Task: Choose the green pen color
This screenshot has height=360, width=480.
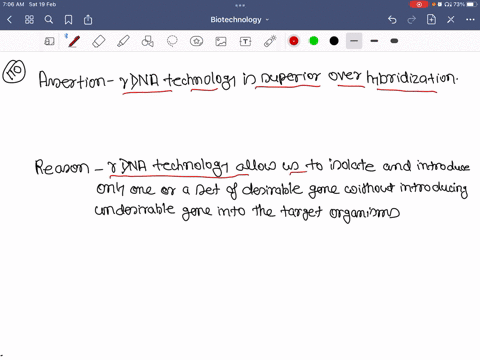Action: pyautogui.click(x=314, y=41)
